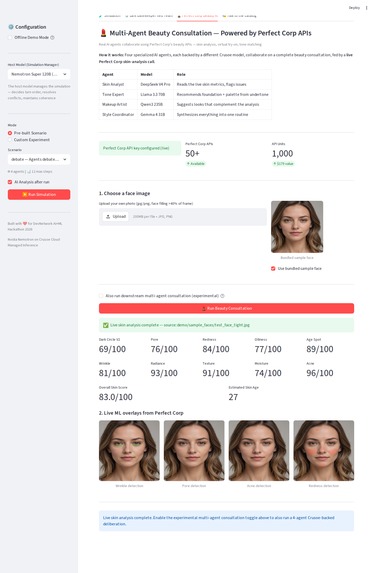This screenshot has width=375, height=573.
Task: Click the Live skin analysis complete green banner
Action: (x=226, y=325)
